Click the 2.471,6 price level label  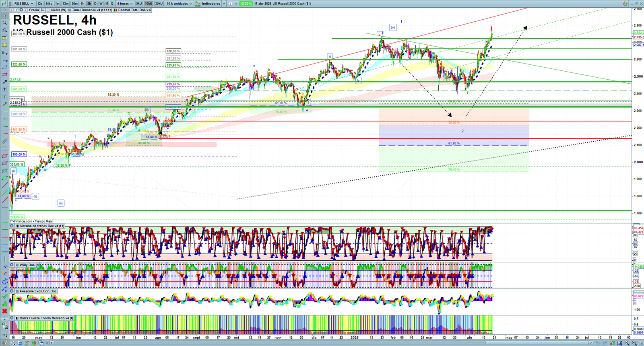[15, 80]
